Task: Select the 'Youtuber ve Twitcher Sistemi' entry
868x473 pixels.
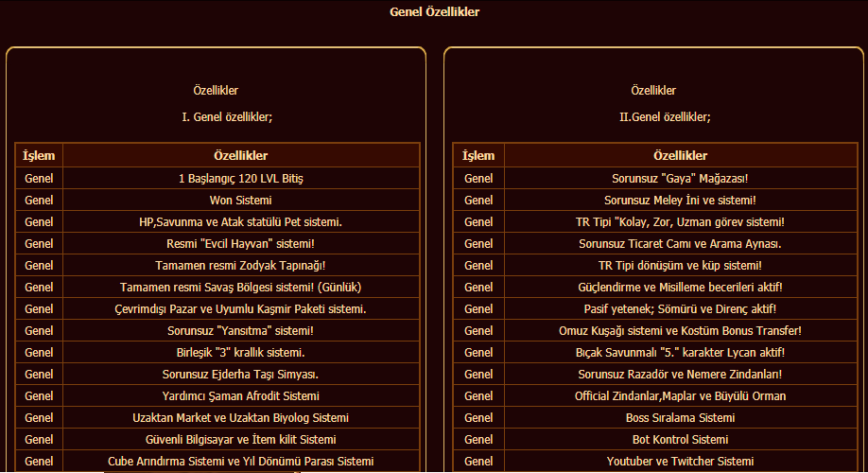Action: pos(681,461)
